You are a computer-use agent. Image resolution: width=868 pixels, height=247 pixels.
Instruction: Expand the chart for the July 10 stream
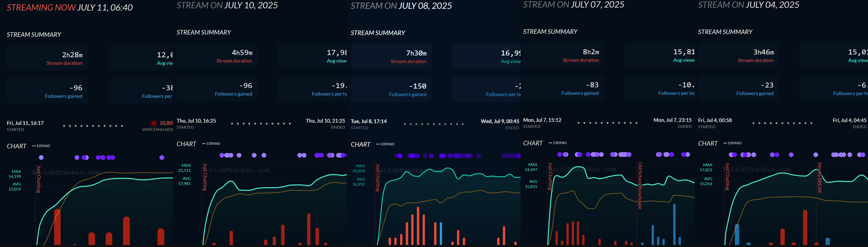[x=211, y=144]
